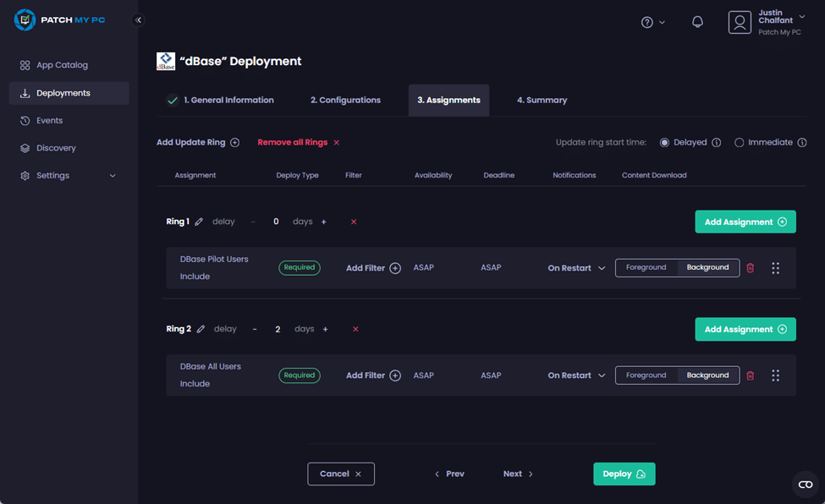Screen dimensions: 825x504
Task: Go to the 4. Summary tab
Action: coord(542,100)
